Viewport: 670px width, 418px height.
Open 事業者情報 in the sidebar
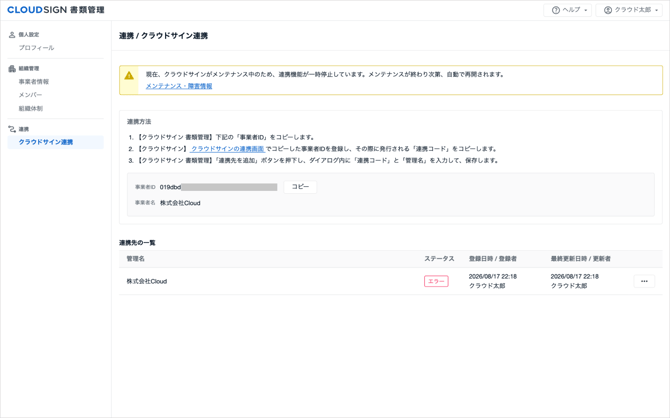point(34,82)
